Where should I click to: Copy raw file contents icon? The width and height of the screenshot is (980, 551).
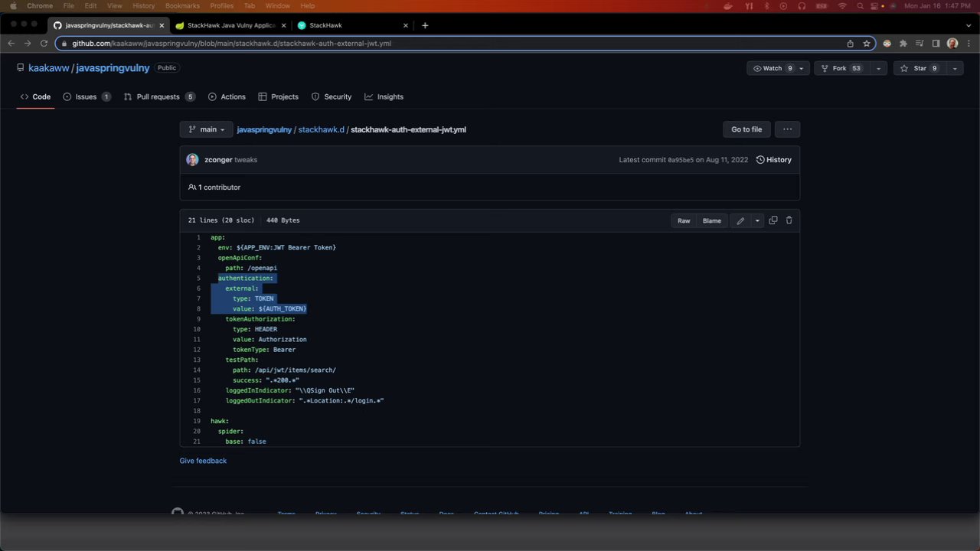[x=773, y=220]
